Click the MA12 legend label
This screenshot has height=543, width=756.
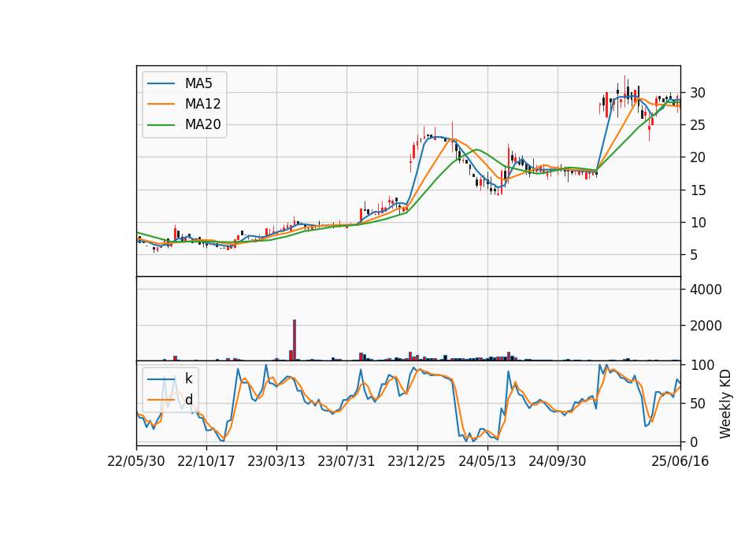(202, 104)
